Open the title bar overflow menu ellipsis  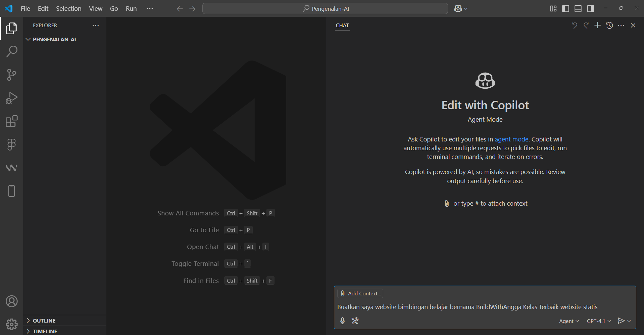[150, 9]
